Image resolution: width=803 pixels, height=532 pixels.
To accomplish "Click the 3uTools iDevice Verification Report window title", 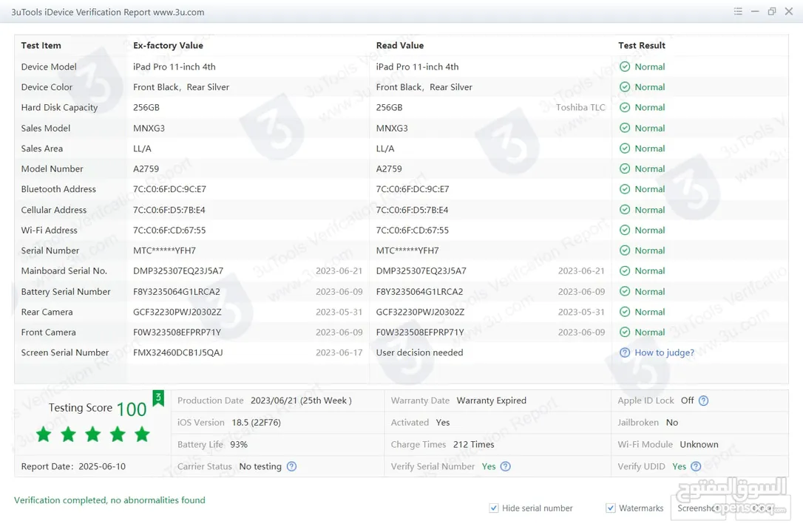I will [107, 13].
